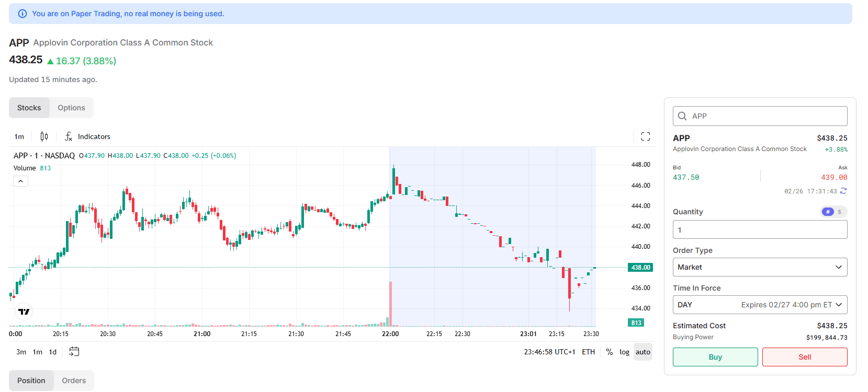Screen dimensions: 868x392
Task: Set chart range to 3m
Action: (21, 352)
